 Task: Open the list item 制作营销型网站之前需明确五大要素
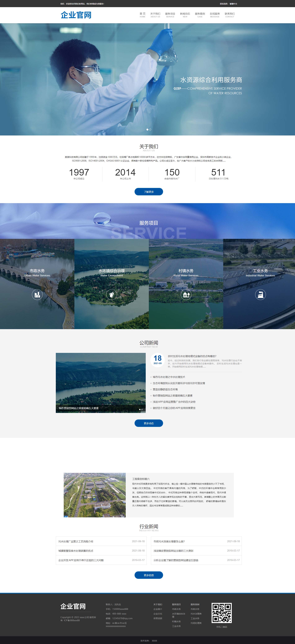click(x=173, y=396)
